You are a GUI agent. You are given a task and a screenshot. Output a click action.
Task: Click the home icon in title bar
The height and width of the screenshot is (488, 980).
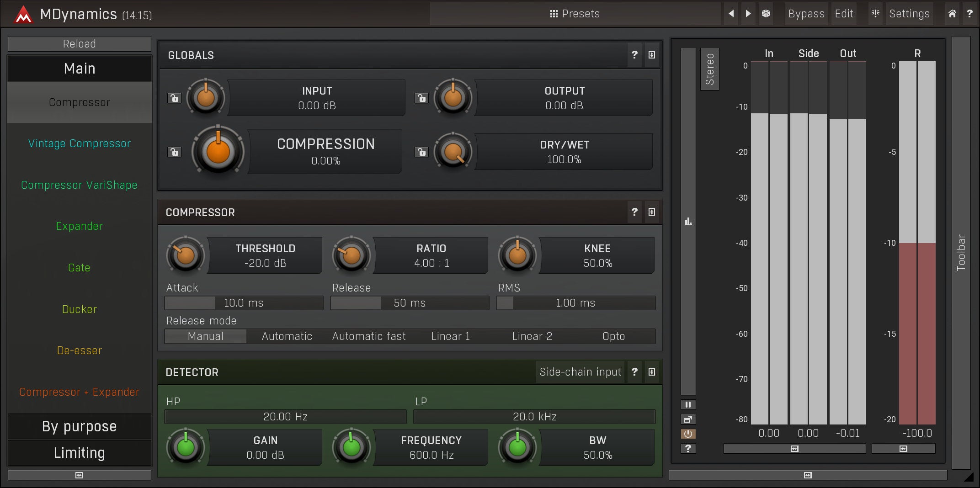pos(952,14)
